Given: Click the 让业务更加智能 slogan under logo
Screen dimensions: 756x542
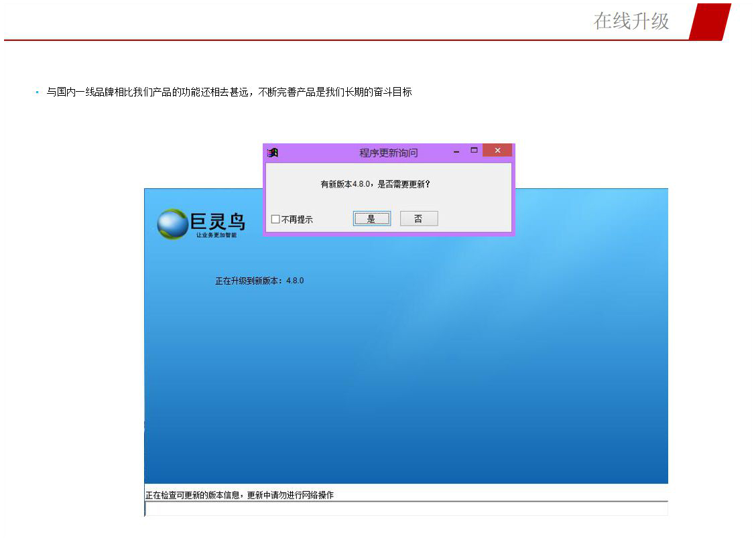Looking at the screenshot, I should coord(216,235).
